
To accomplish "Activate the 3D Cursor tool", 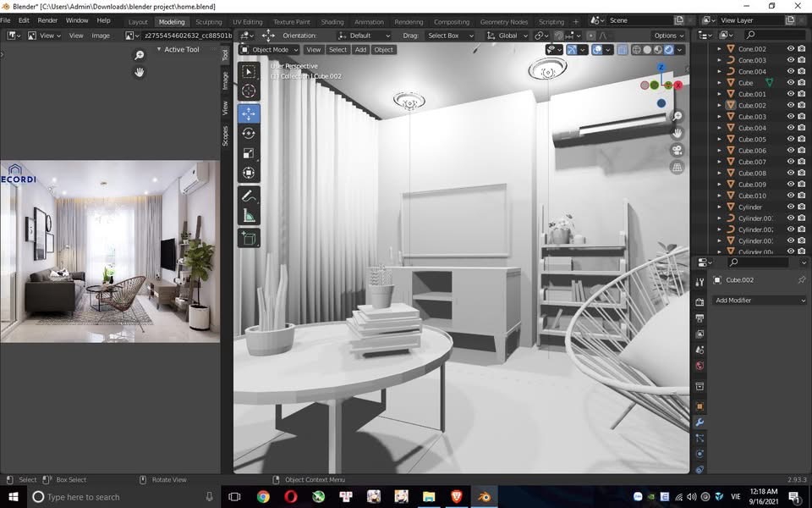I will (249, 91).
